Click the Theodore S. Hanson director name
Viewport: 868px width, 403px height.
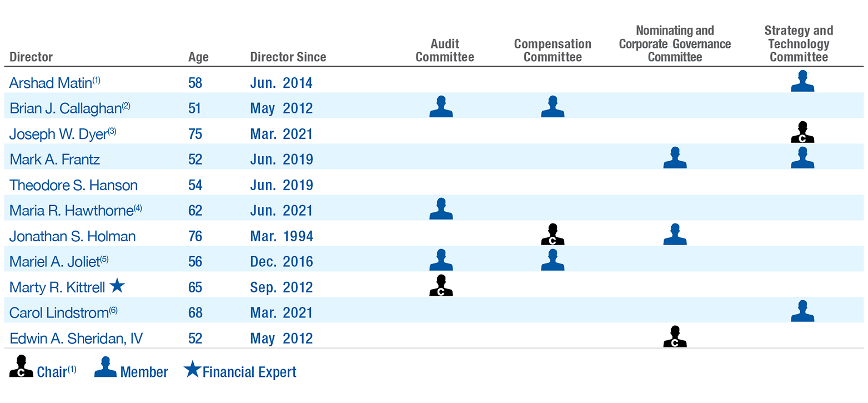73,185
